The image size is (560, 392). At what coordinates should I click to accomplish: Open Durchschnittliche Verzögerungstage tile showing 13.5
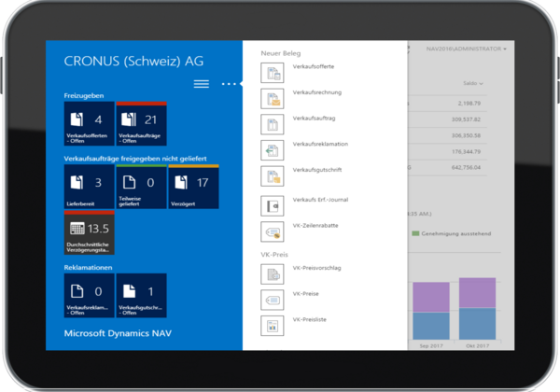(90, 232)
